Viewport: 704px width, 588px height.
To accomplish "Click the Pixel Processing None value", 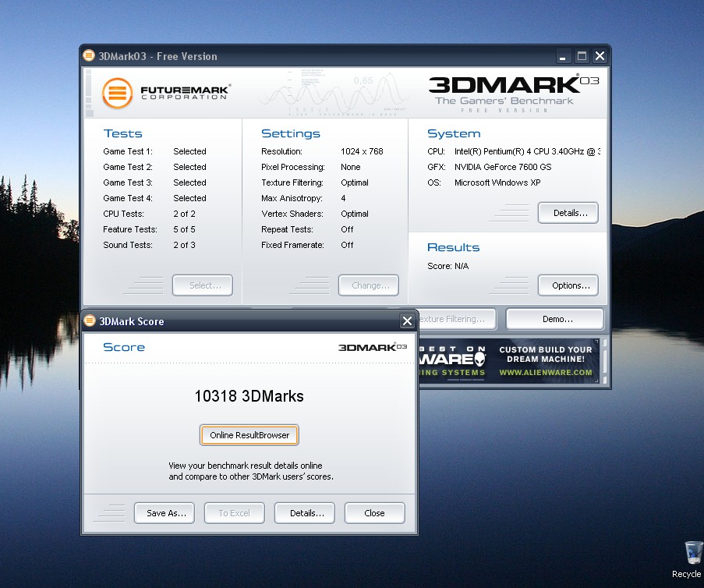I will [350, 167].
